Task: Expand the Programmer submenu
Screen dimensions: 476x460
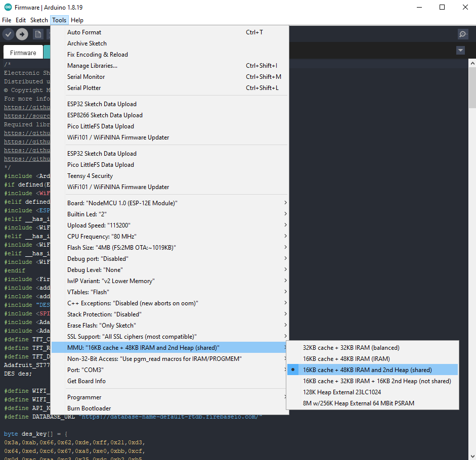Action: click(x=169, y=397)
